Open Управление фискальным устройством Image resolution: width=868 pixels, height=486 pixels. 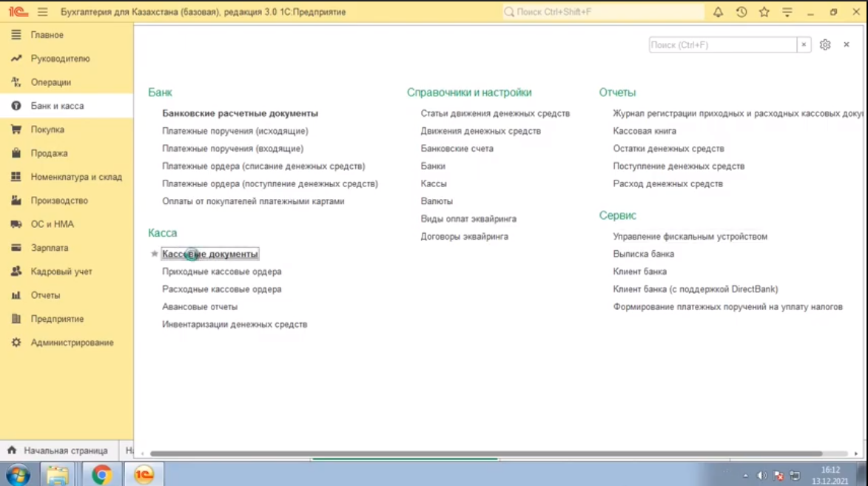690,237
